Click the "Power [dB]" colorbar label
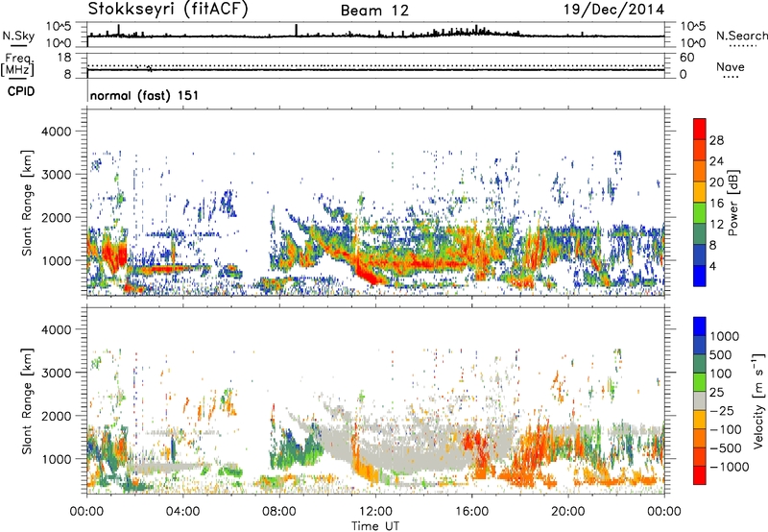This screenshot has height=532, width=768. tap(732, 203)
